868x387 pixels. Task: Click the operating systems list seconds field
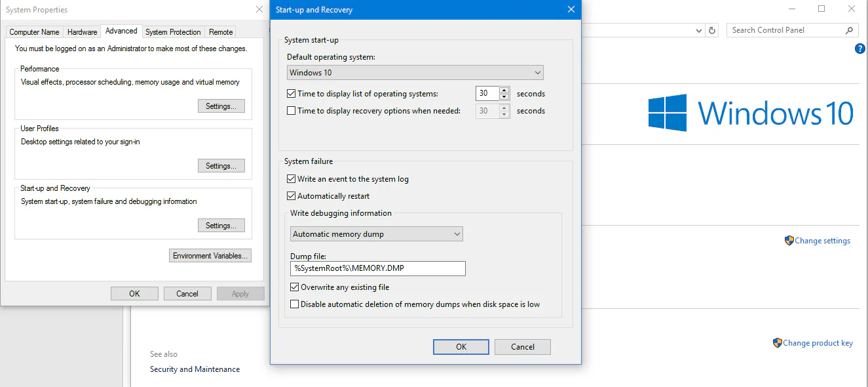coord(487,94)
